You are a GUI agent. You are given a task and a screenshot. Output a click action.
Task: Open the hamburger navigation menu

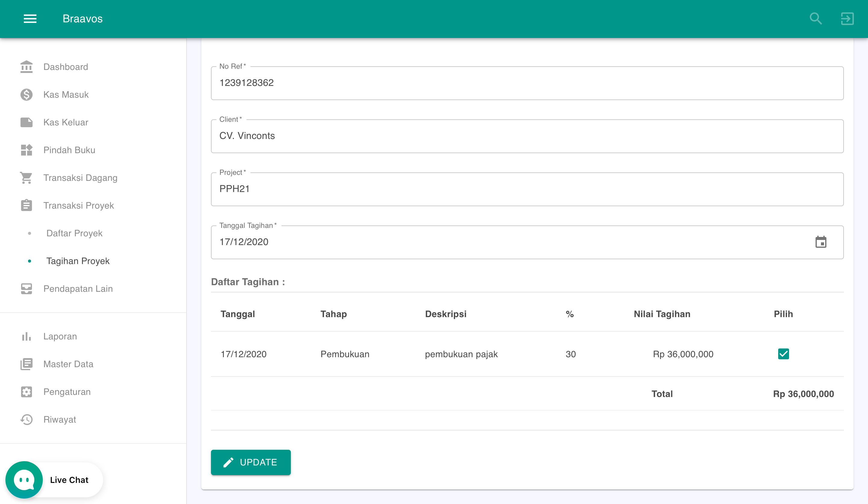30,19
